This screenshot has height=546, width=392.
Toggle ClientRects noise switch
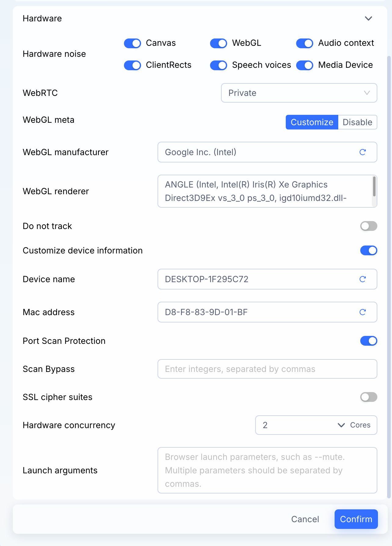click(132, 65)
